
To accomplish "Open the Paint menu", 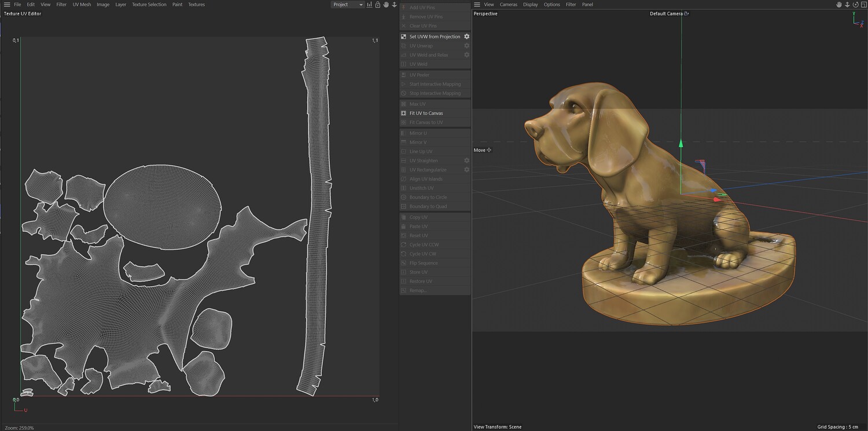I will [177, 5].
